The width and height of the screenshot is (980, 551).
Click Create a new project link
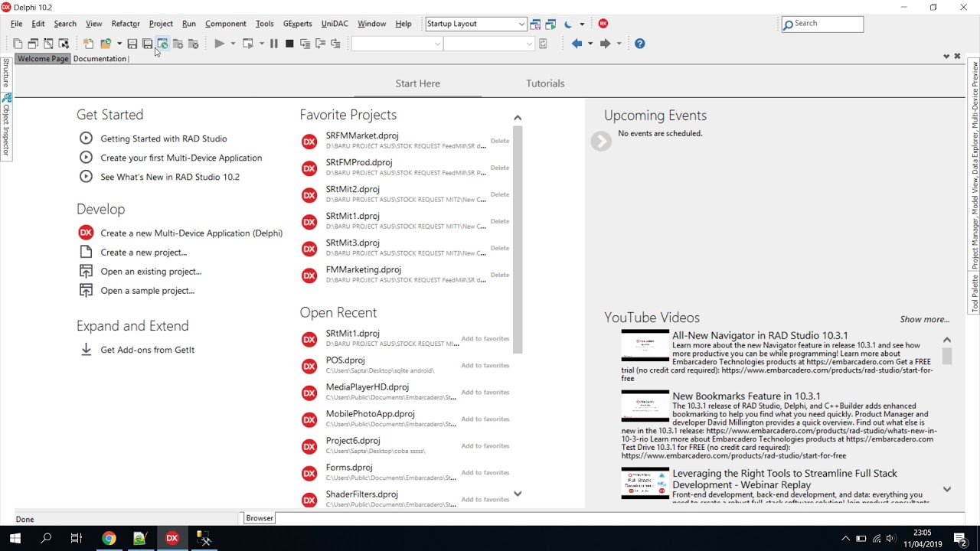coord(144,253)
